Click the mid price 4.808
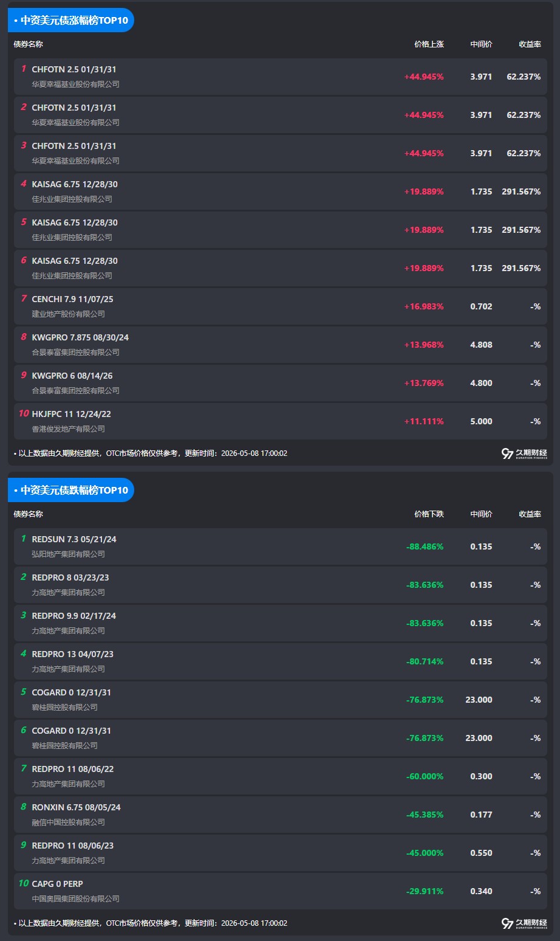560x941 pixels. 481,345
